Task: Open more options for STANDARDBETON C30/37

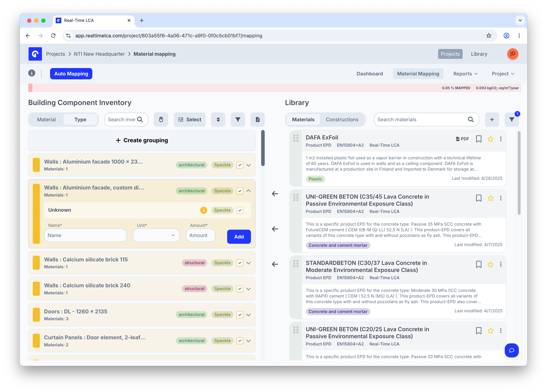Action: 501,265
